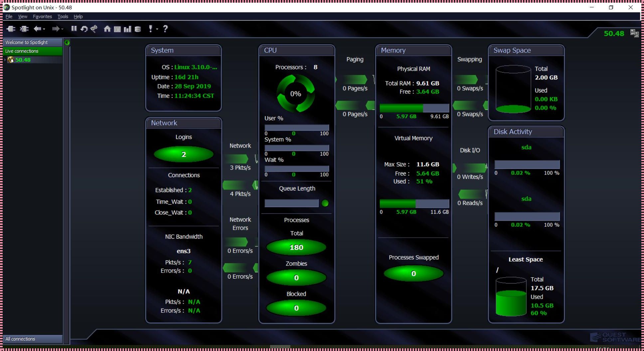Open the View menu
The width and height of the screenshot is (644, 351).
(x=23, y=16)
